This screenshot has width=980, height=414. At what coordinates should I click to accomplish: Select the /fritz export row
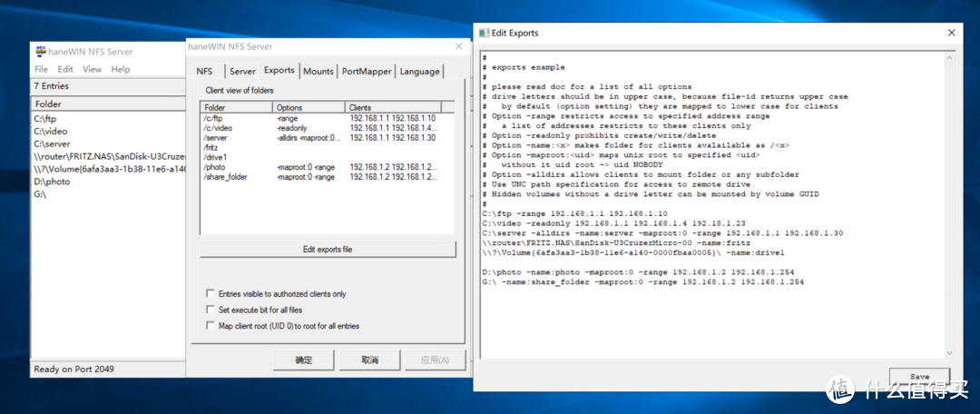(328, 148)
